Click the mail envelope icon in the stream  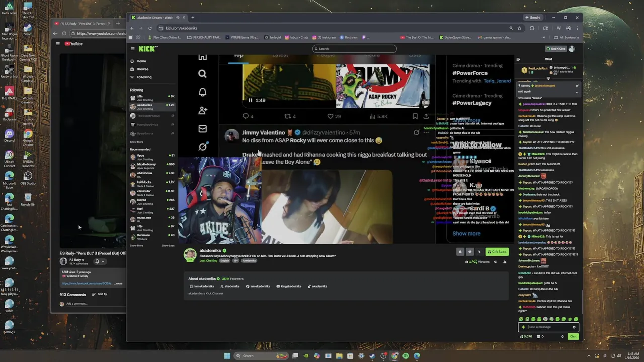(202, 129)
